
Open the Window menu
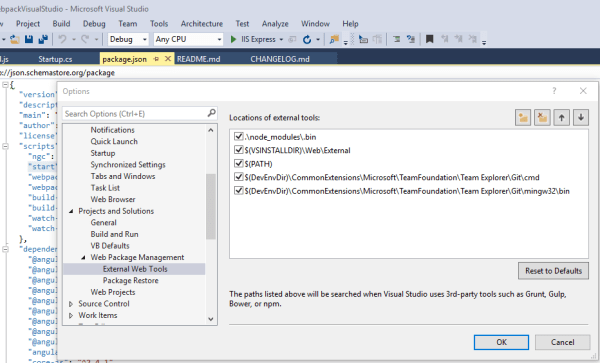click(x=315, y=24)
